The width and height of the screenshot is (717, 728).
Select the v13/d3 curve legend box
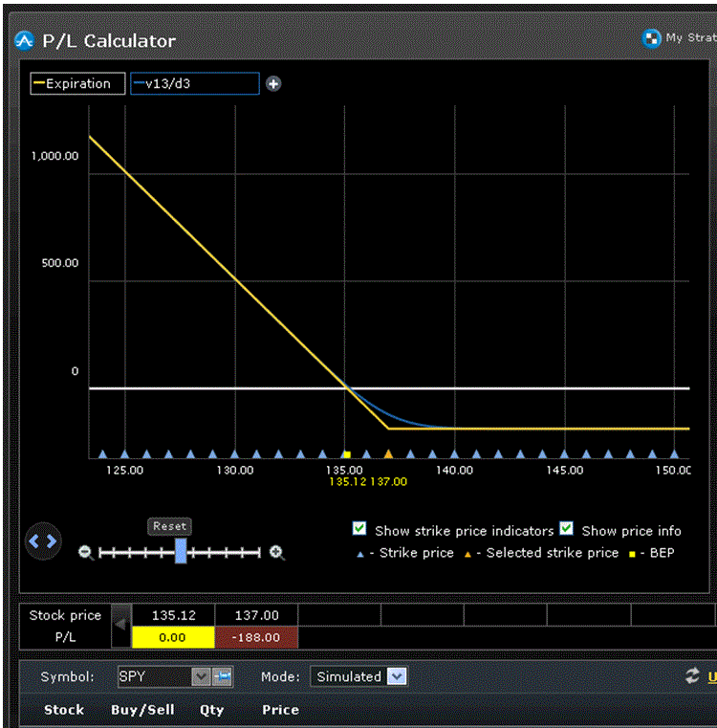pos(194,84)
